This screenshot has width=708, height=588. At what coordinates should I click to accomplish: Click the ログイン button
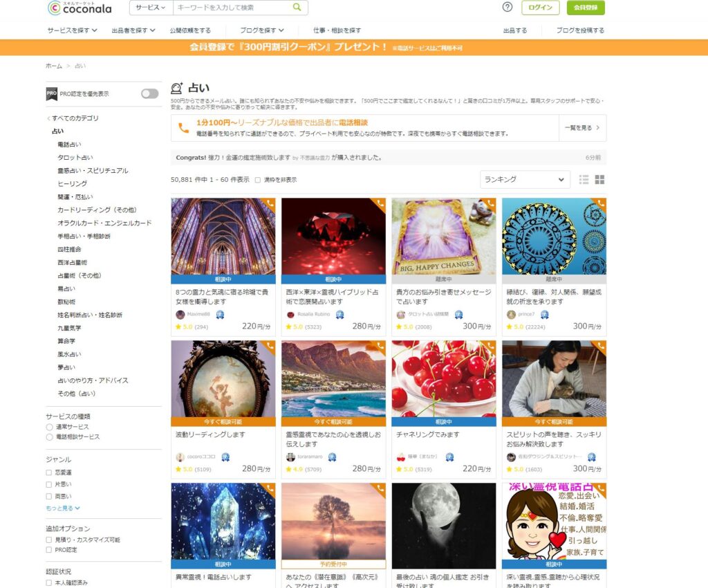point(540,7)
